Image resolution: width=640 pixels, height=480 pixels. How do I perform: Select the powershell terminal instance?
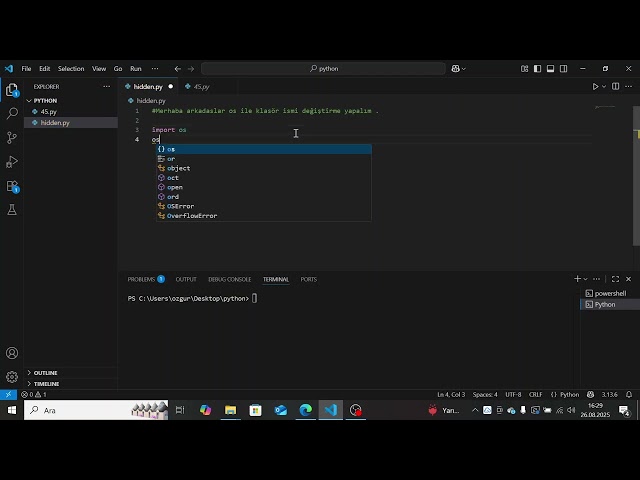coord(610,293)
